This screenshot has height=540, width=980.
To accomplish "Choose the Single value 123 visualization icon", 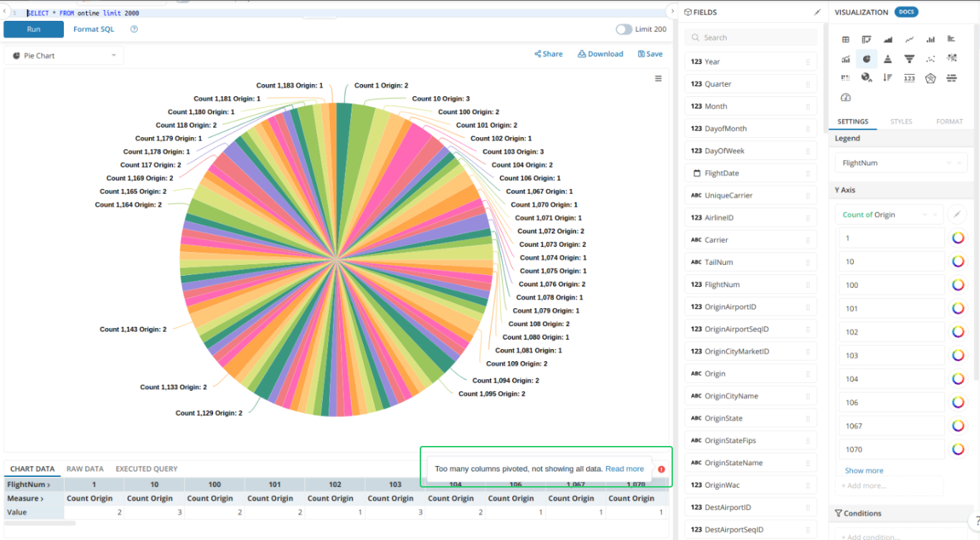I will tap(909, 78).
